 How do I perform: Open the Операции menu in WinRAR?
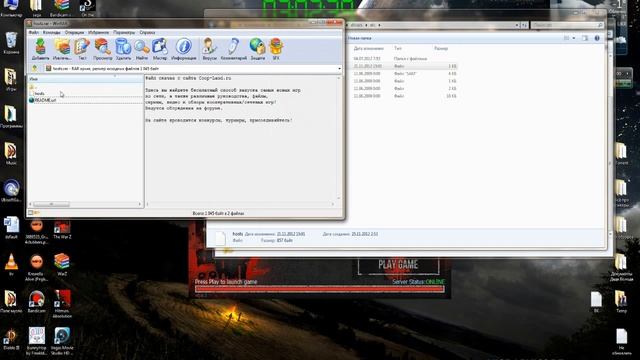74,32
